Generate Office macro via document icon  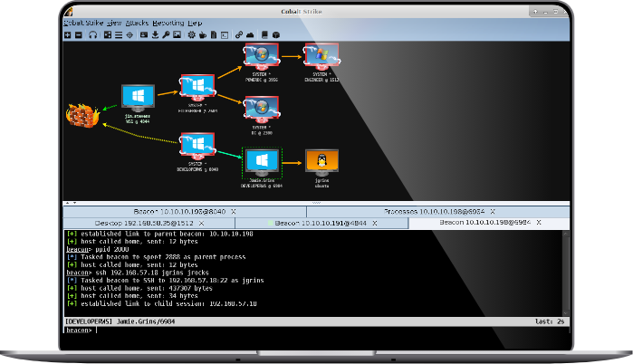(x=214, y=35)
